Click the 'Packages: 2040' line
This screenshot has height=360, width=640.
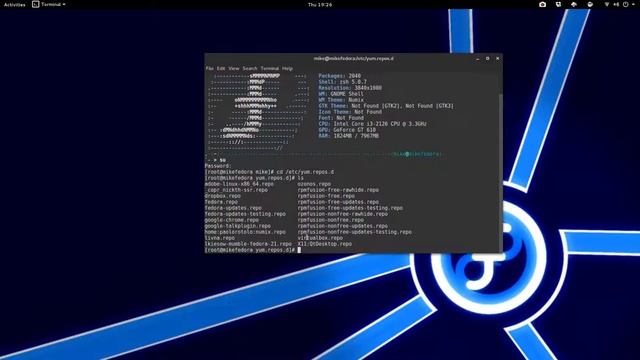coord(340,76)
